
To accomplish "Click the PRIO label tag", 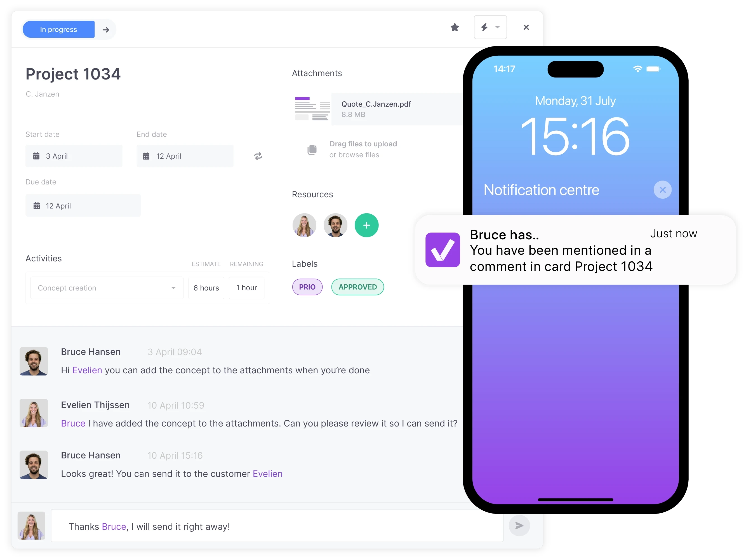I will [x=307, y=287].
